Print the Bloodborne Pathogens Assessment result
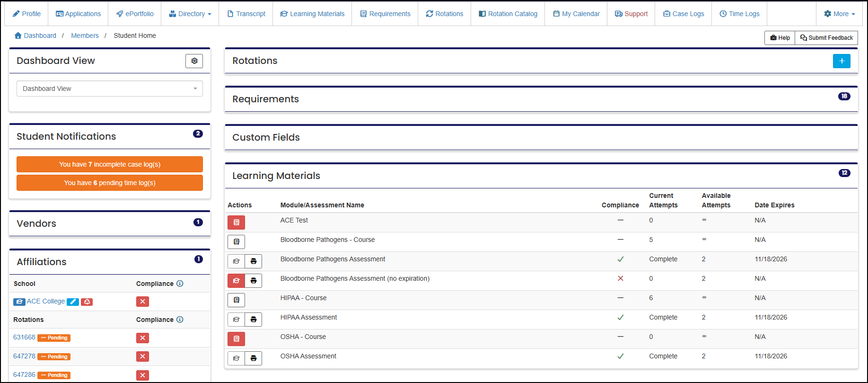 [254, 261]
